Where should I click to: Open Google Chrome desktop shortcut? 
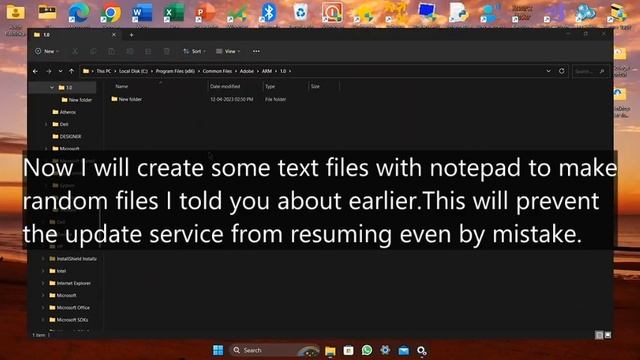[x=111, y=13]
